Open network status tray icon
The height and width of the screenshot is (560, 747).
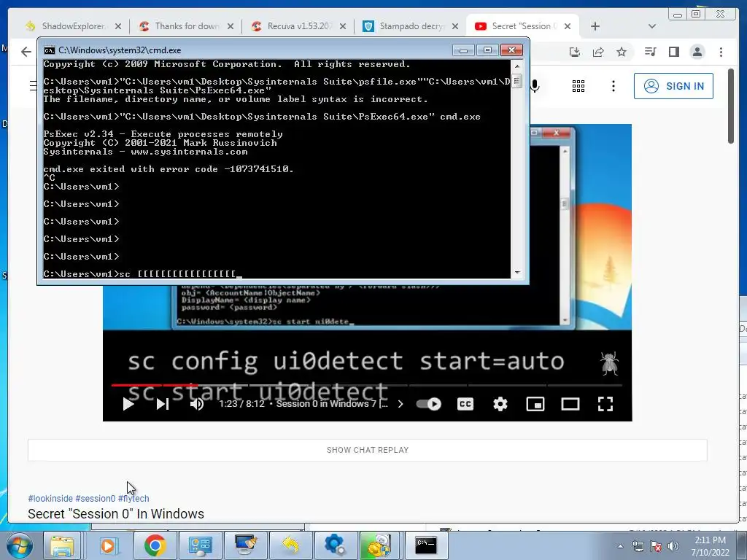point(638,546)
